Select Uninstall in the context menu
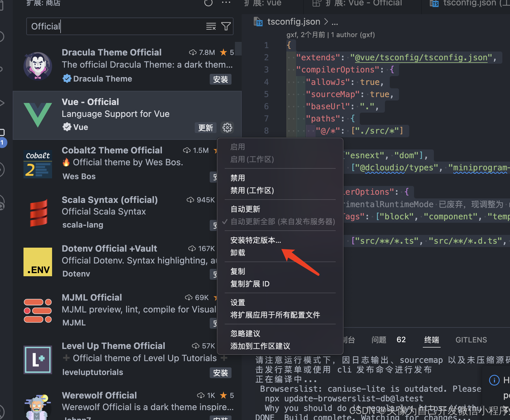This screenshot has width=510, height=420. coord(280,253)
